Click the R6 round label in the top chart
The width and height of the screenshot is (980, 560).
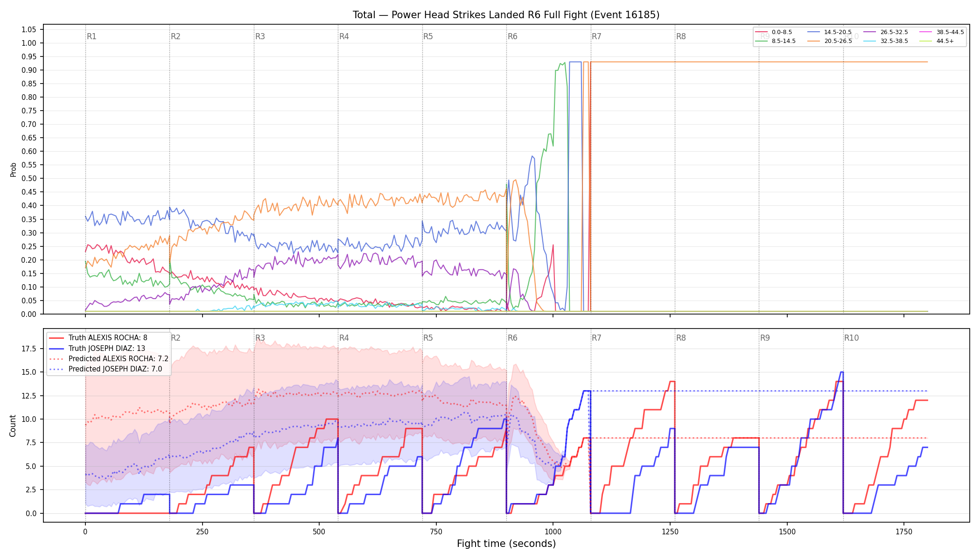point(512,36)
